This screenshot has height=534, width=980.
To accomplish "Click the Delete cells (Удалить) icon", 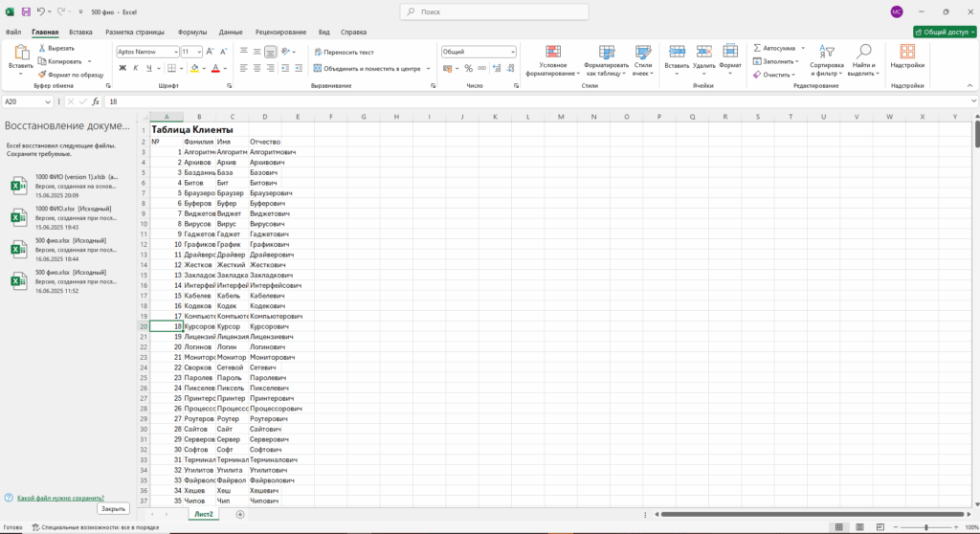I will (703, 52).
